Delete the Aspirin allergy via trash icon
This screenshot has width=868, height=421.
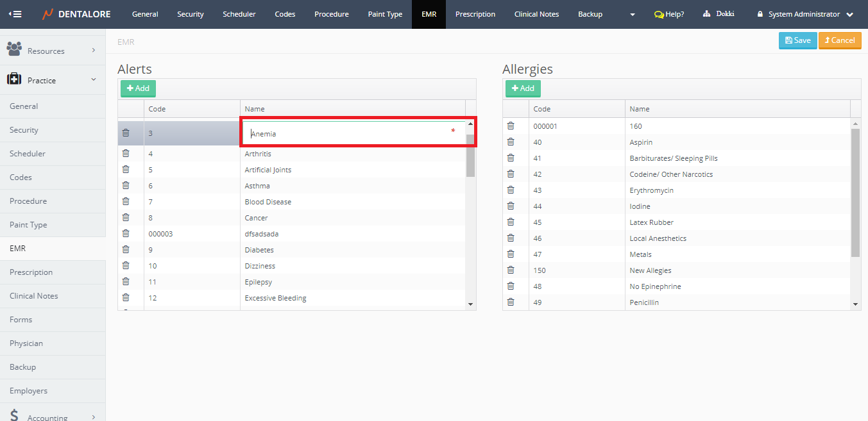511,142
